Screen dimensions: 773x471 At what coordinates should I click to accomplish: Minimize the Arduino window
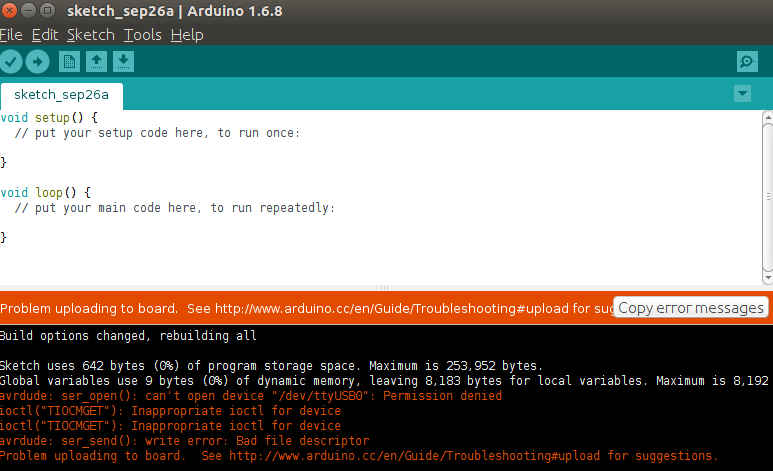(x=29, y=10)
